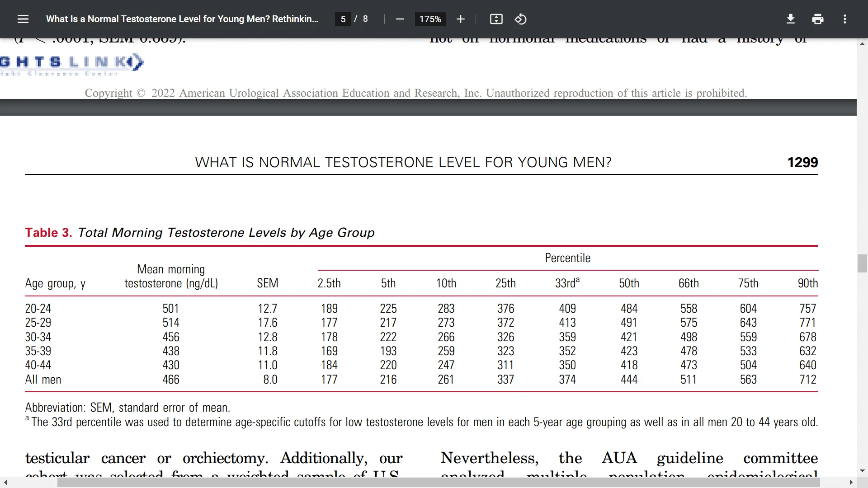Image resolution: width=868 pixels, height=488 pixels.
Task: Click the '40-44' age group row label
Action: 38,365
